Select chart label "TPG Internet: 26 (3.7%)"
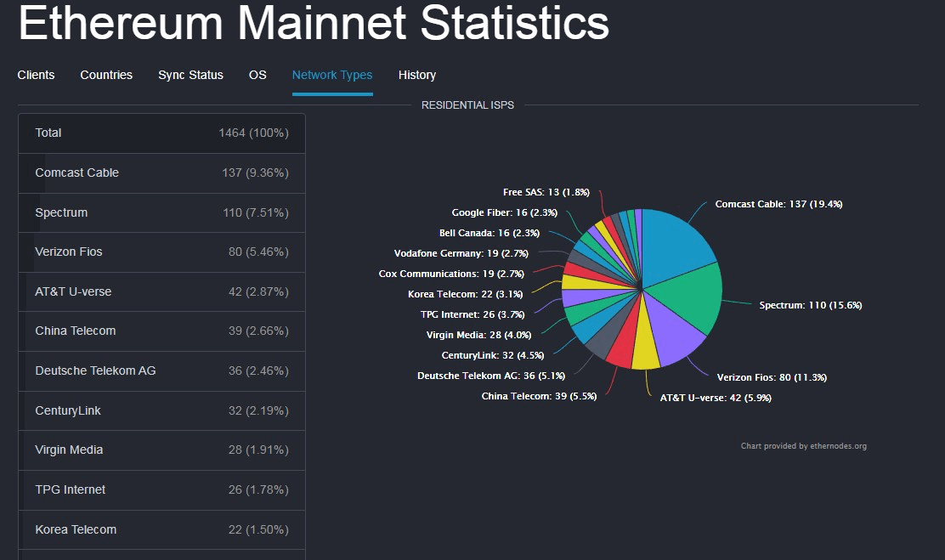The width and height of the screenshot is (945, 560). 472,314
